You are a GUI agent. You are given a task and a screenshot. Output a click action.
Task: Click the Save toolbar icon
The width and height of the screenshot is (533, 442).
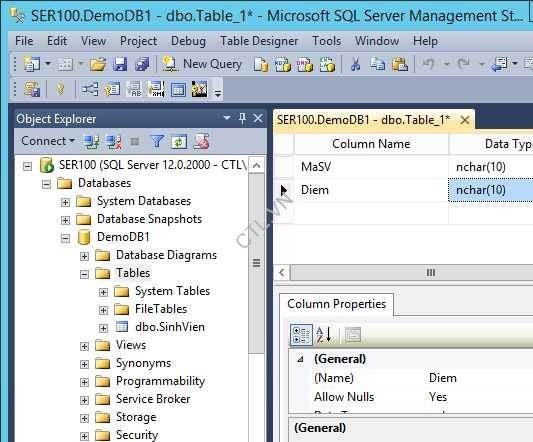(x=120, y=64)
